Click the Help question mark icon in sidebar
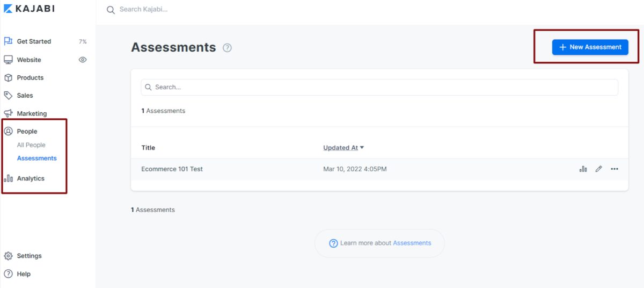644x288 pixels. [8, 274]
